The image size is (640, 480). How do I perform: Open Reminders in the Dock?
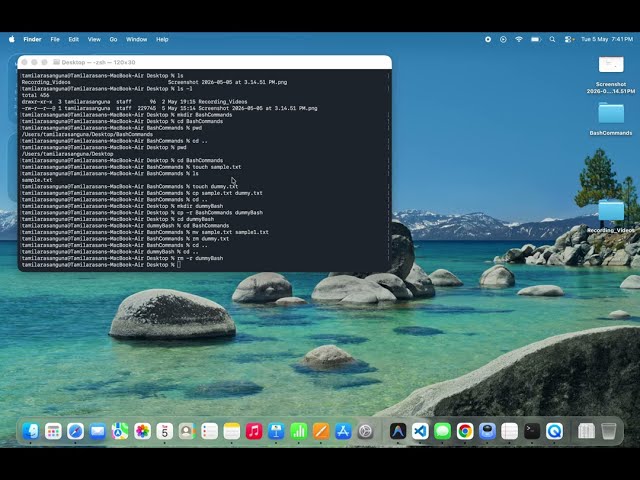pyautogui.click(x=209, y=431)
